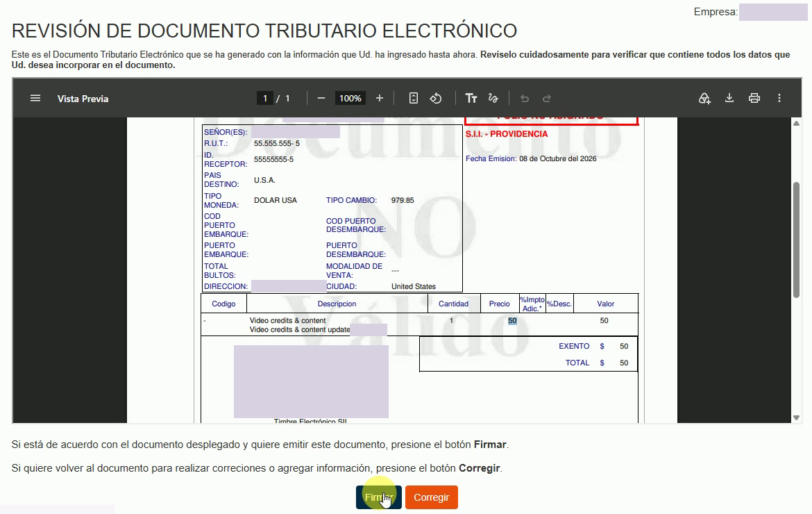
Task: Click the Video credits & content description
Action: tap(287, 321)
